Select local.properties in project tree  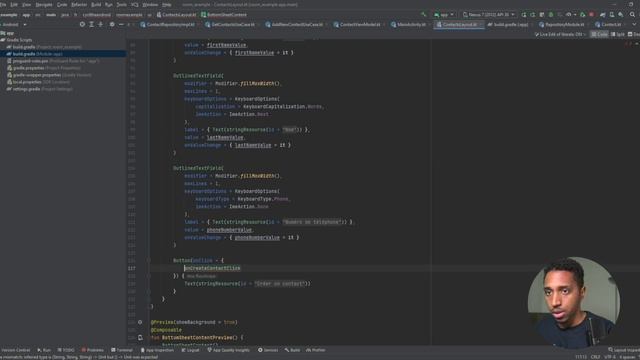tap(38, 82)
